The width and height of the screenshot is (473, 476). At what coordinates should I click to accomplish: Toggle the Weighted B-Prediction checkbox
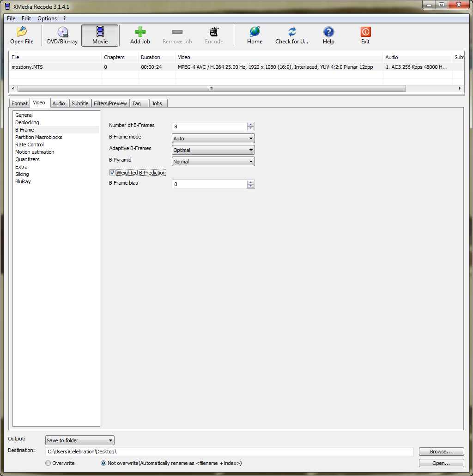(x=112, y=172)
